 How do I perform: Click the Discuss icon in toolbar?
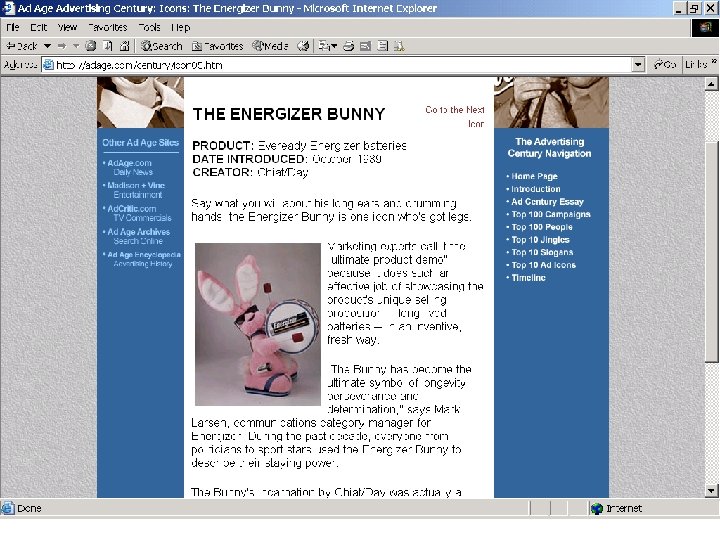pyautogui.click(x=382, y=46)
